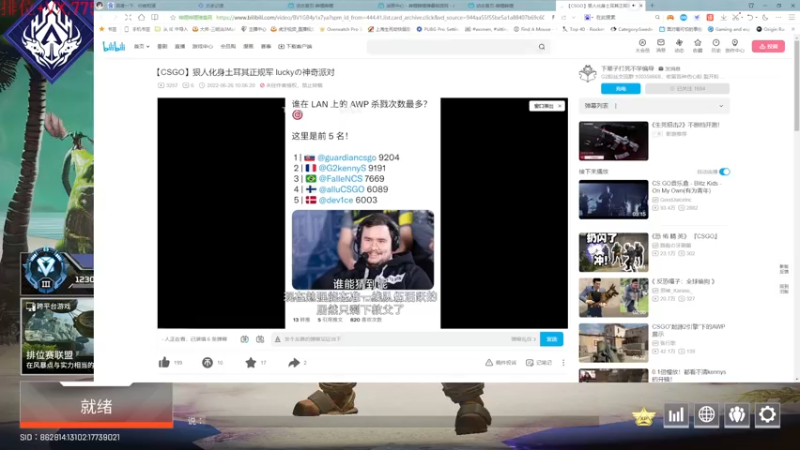
Task: Open new browser tab plus button
Action: (x=652, y=6)
